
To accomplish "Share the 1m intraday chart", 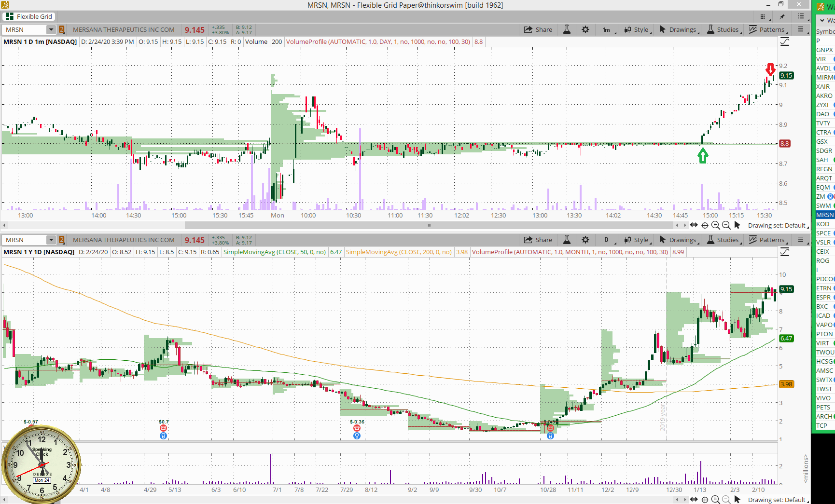I will coord(538,29).
